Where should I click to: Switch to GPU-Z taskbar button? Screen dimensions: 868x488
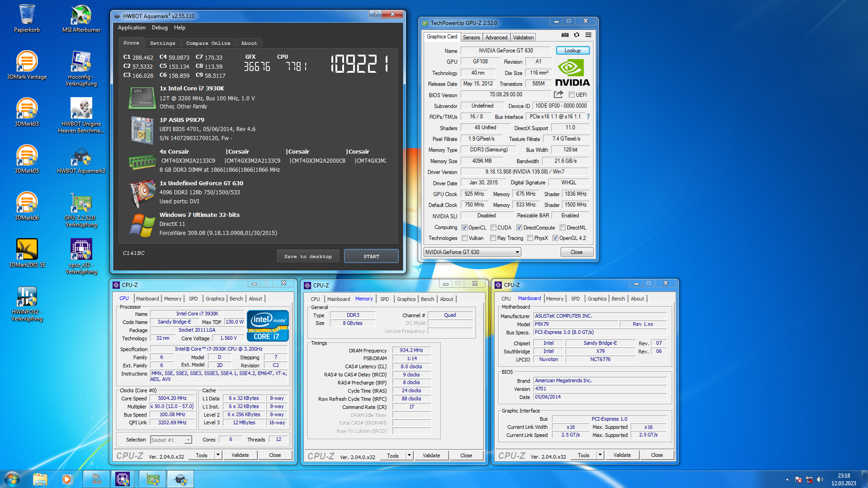(153, 479)
